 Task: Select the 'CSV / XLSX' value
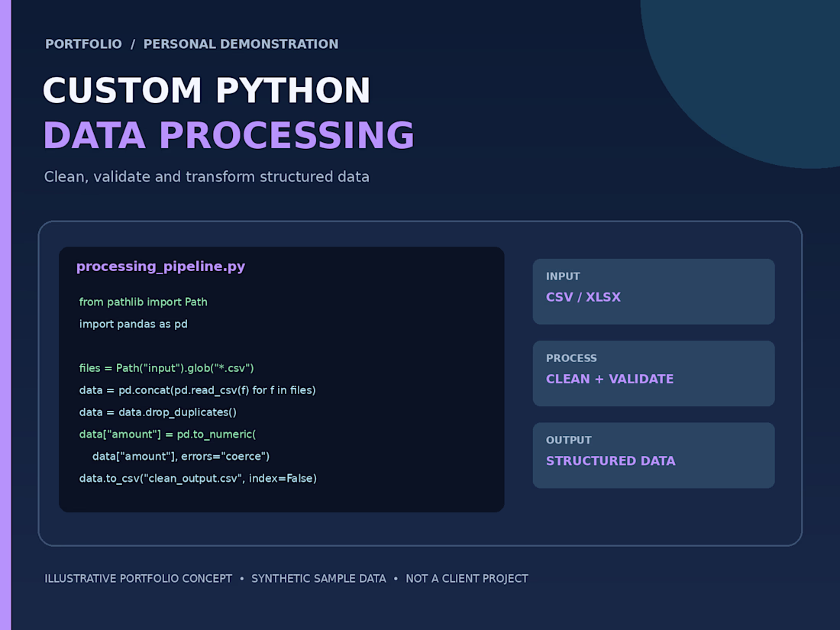pos(583,297)
